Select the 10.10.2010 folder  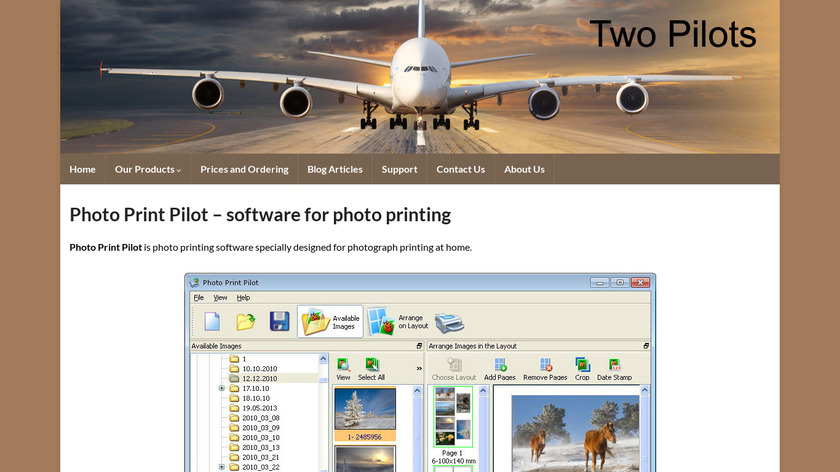[x=253, y=369]
